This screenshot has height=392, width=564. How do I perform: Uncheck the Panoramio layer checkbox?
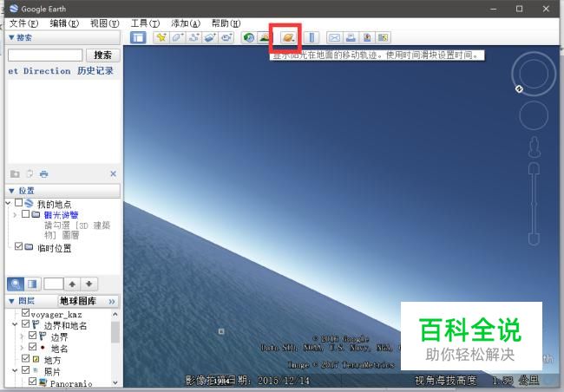pos(32,382)
